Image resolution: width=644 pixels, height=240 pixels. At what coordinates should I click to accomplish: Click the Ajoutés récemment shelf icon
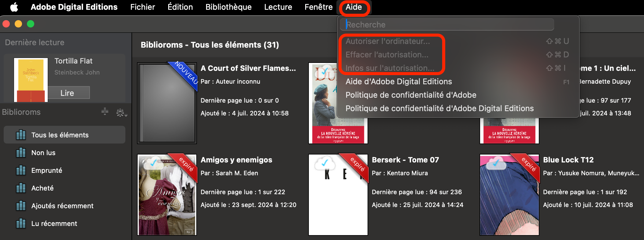21,205
